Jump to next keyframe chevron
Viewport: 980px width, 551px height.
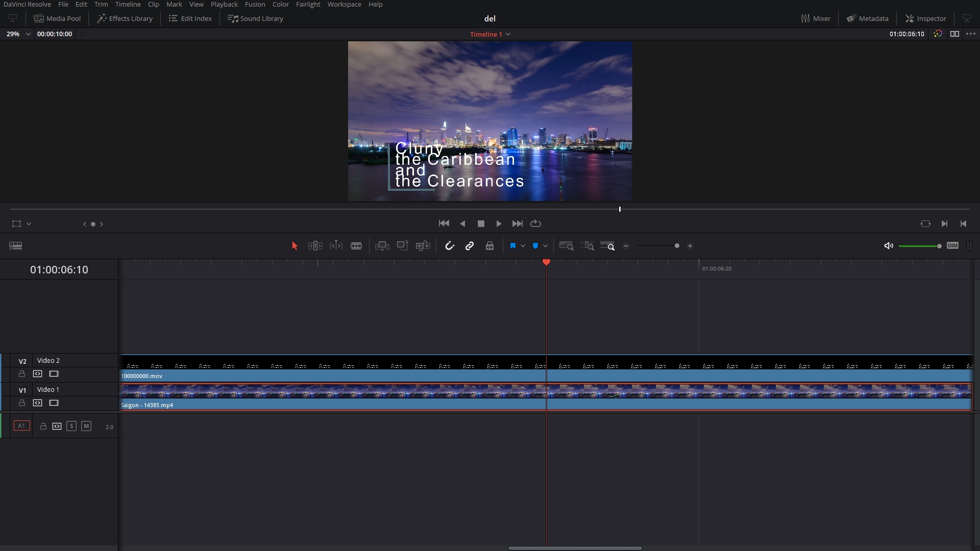click(x=102, y=224)
